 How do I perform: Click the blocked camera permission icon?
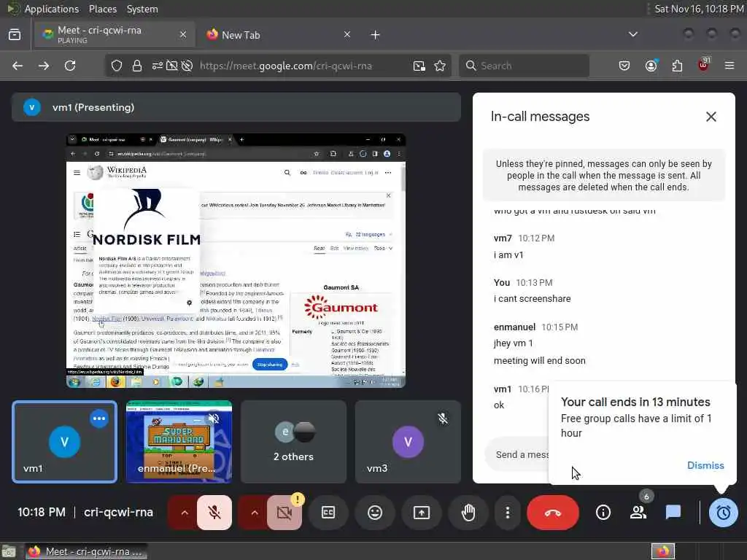tap(172, 66)
